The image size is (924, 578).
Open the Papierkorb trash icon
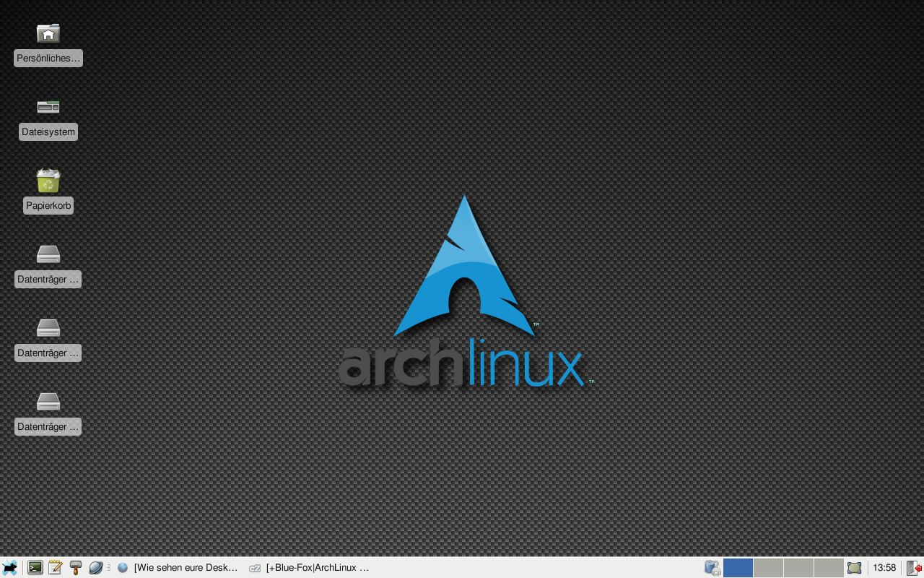coord(48,181)
